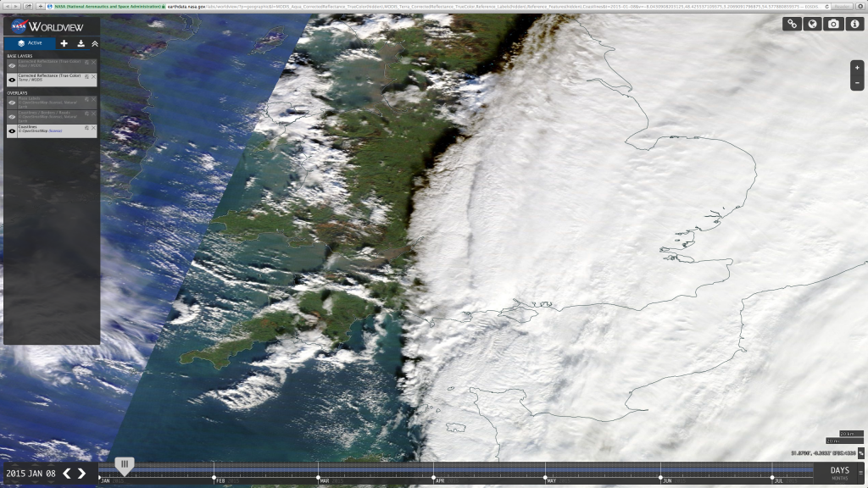Click the browser Share button
Screen dimensions: 868x488
point(28,6)
